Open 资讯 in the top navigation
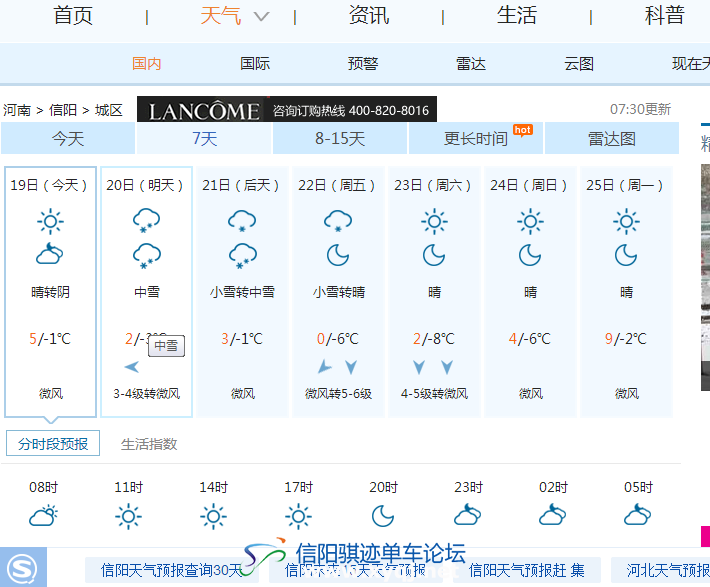The image size is (710, 587). tap(368, 16)
